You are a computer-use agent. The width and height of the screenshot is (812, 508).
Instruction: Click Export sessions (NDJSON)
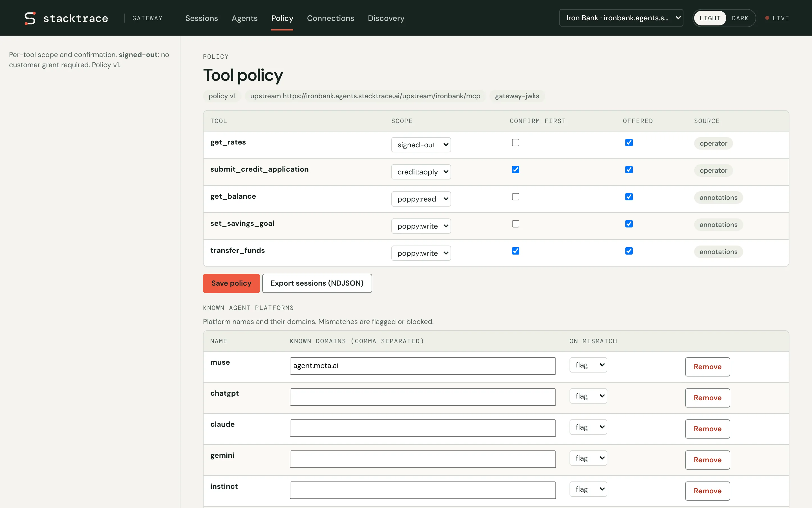[x=317, y=283]
